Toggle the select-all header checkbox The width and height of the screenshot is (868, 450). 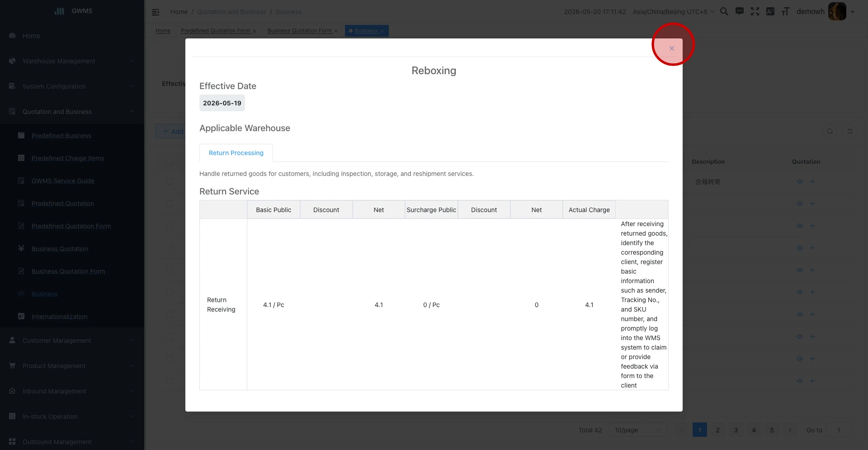[x=170, y=161]
